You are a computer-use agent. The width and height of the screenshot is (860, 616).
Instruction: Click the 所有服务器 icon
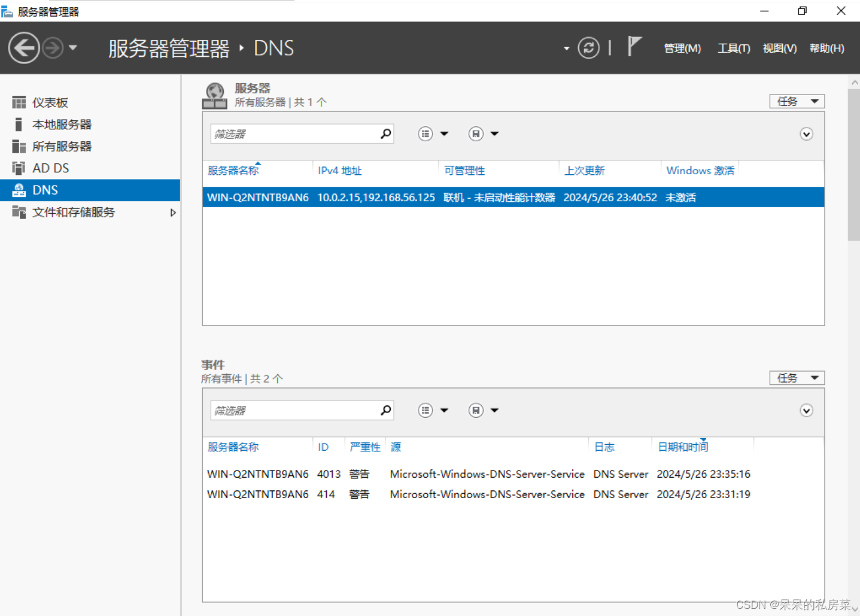(x=19, y=147)
